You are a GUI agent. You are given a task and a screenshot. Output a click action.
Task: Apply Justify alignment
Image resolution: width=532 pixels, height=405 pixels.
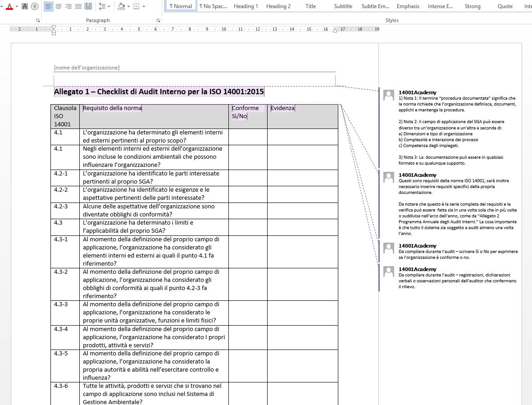click(78, 6)
